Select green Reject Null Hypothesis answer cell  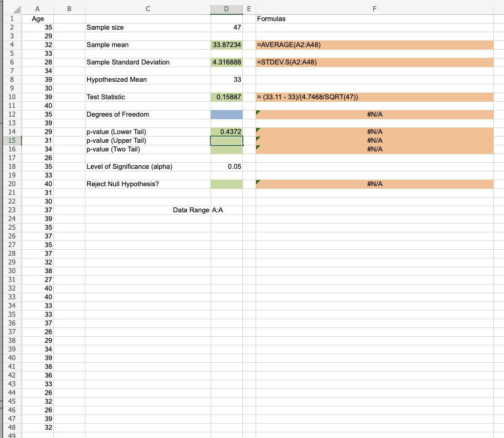(226, 184)
